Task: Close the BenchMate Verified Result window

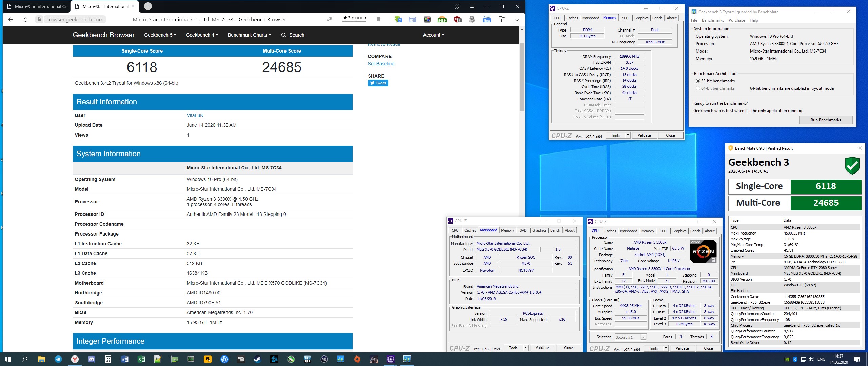Action: coord(860,148)
